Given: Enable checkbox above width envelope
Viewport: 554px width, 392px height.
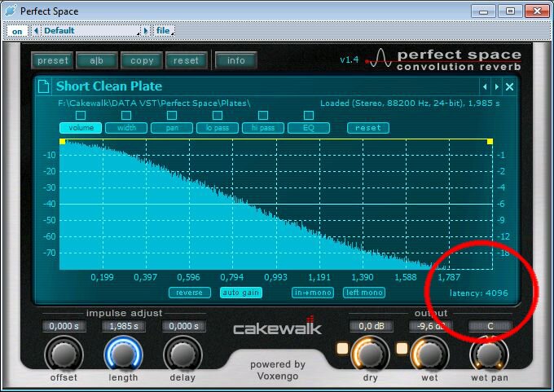Looking at the screenshot, I should pos(126,115).
